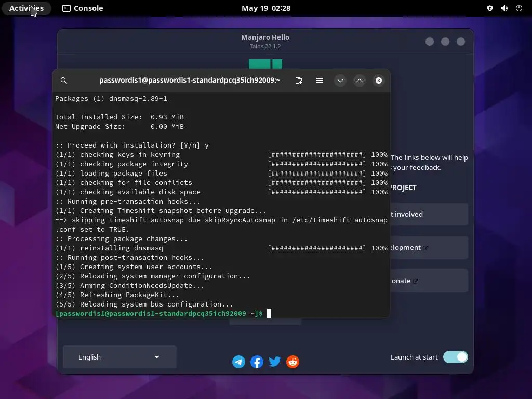Click 'Creating Timeshift snapshot before upgrade' line
The height and width of the screenshot is (399, 532).
click(x=161, y=211)
